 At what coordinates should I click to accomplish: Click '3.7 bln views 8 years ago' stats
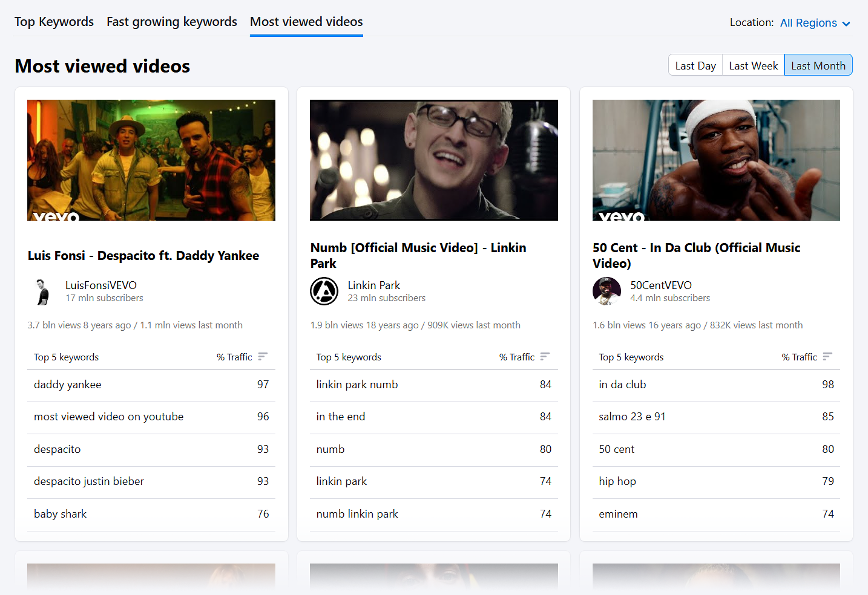point(79,325)
